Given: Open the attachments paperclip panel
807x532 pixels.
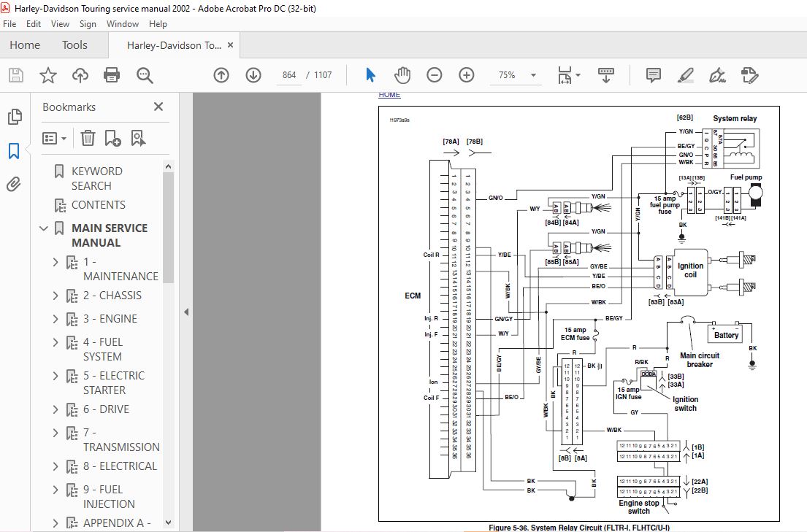Looking at the screenshot, I should 14,184.
